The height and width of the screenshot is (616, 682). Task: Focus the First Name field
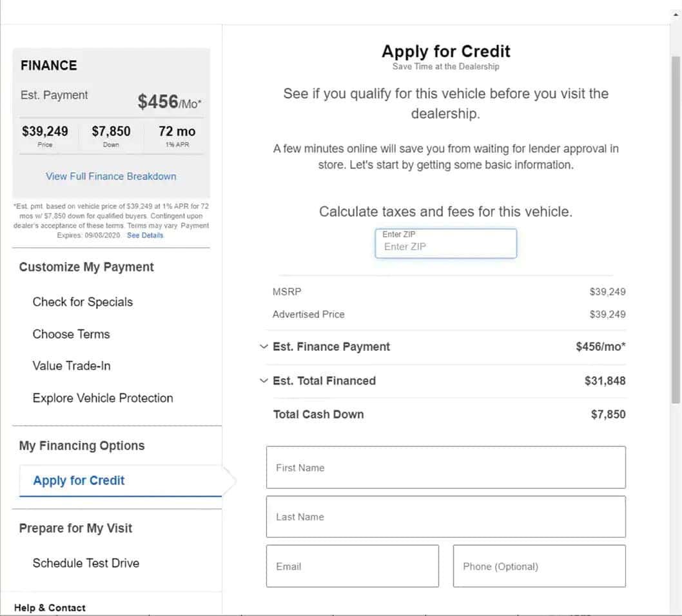point(446,467)
